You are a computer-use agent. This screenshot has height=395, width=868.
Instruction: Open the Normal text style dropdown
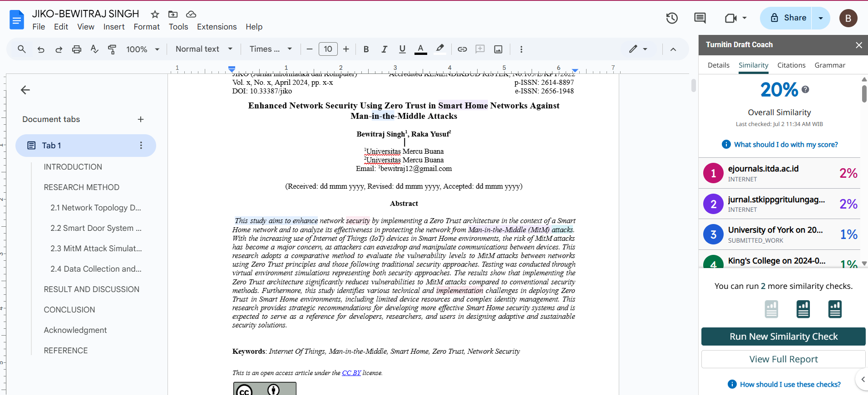point(204,49)
